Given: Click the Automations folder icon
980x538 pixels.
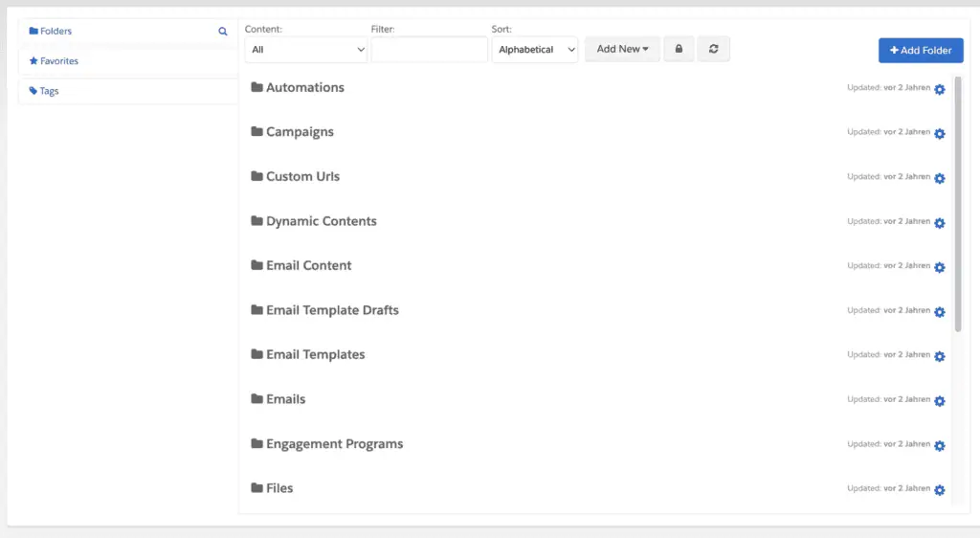Looking at the screenshot, I should (256, 87).
